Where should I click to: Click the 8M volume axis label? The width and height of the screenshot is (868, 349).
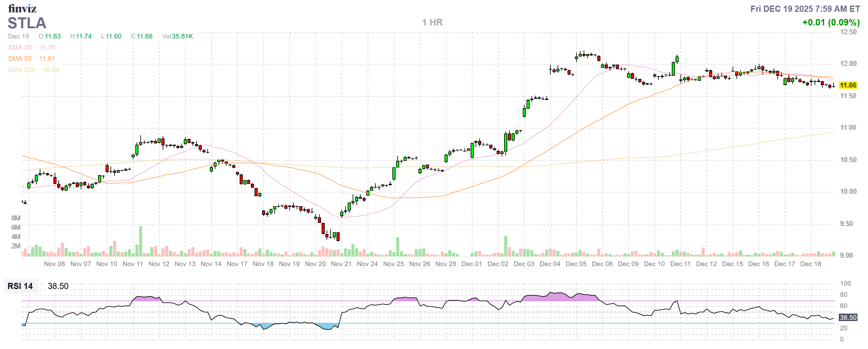(x=16, y=218)
